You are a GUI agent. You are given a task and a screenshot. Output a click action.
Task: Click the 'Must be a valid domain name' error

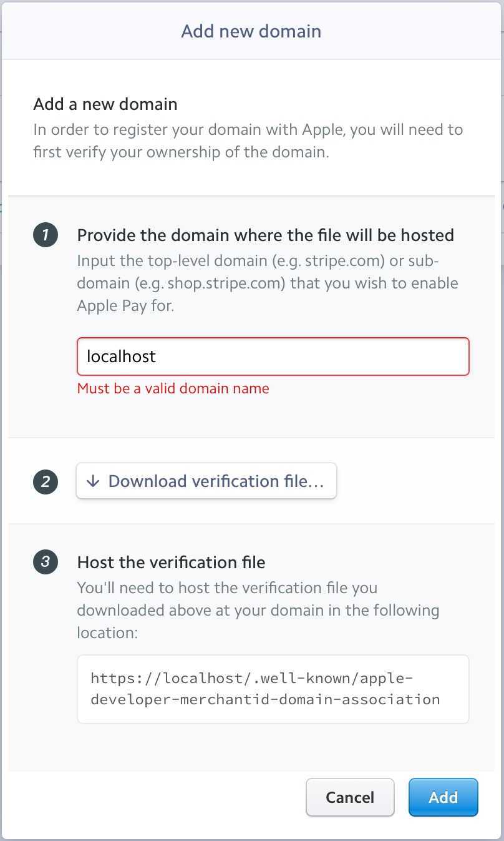pos(173,388)
